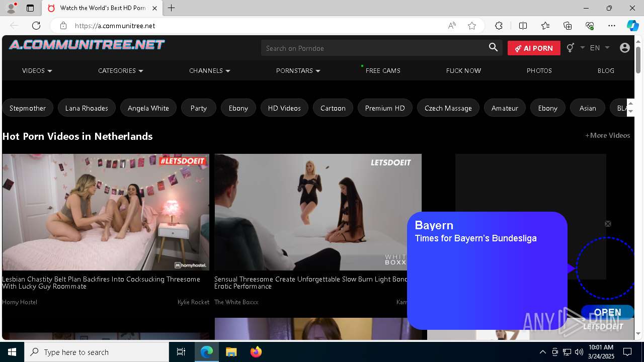Screen dimensions: 644x362
Task: Open the PHOTOS menu item
Action: pyautogui.click(x=539, y=71)
